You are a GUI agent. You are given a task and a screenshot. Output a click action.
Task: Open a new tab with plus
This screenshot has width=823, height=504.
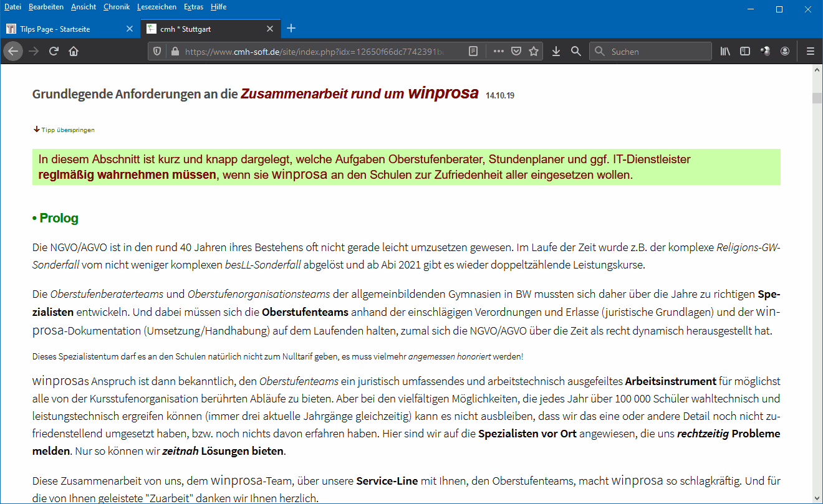click(x=291, y=29)
